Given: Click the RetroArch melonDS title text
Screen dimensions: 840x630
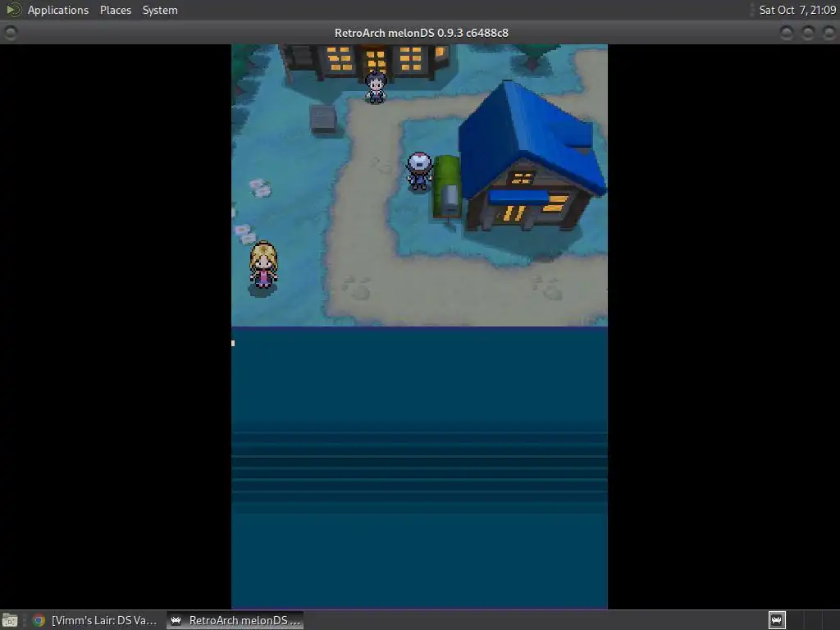Looking at the screenshot, I should [x=421, y=33].
